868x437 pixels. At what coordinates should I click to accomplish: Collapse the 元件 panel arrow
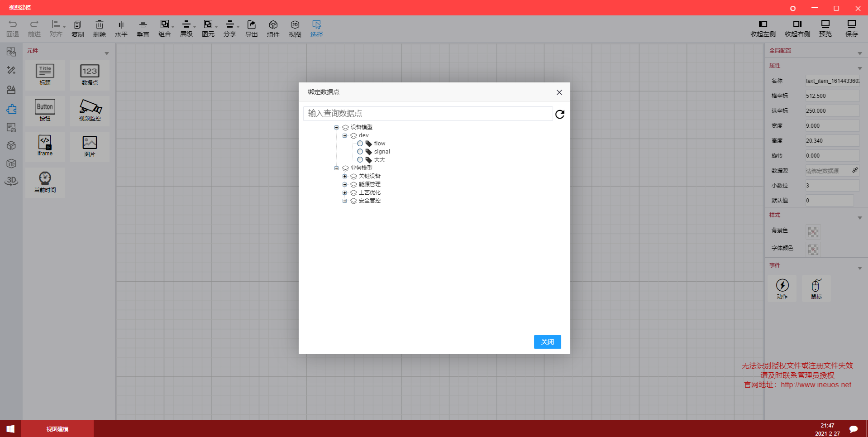click(x=107, y=53)
